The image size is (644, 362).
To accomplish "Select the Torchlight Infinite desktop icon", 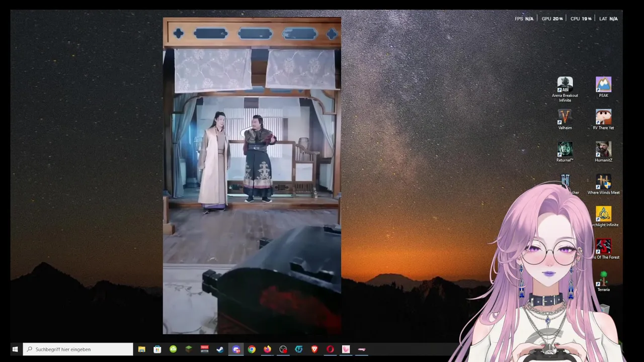I will click(603, 217).
